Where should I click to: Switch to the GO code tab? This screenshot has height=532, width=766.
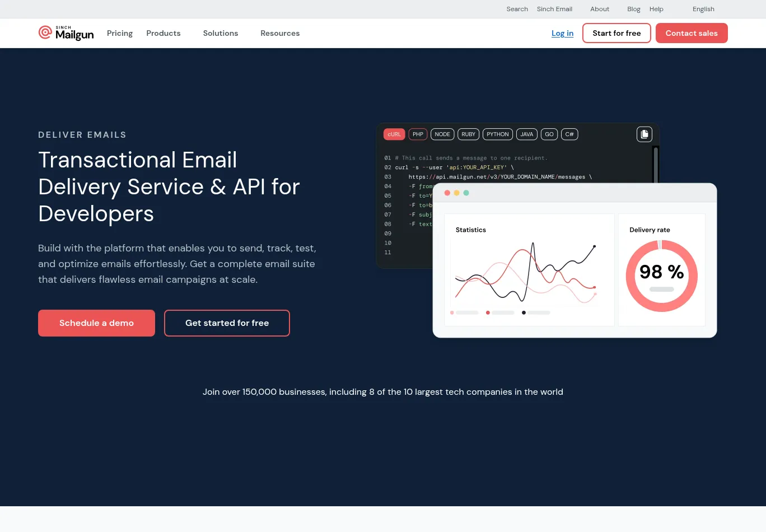point(549,134)
